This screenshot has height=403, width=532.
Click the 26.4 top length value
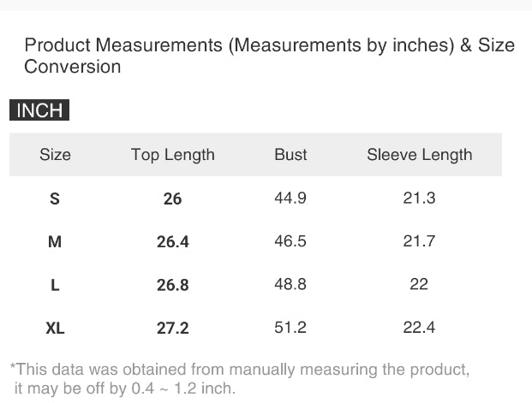172,241
